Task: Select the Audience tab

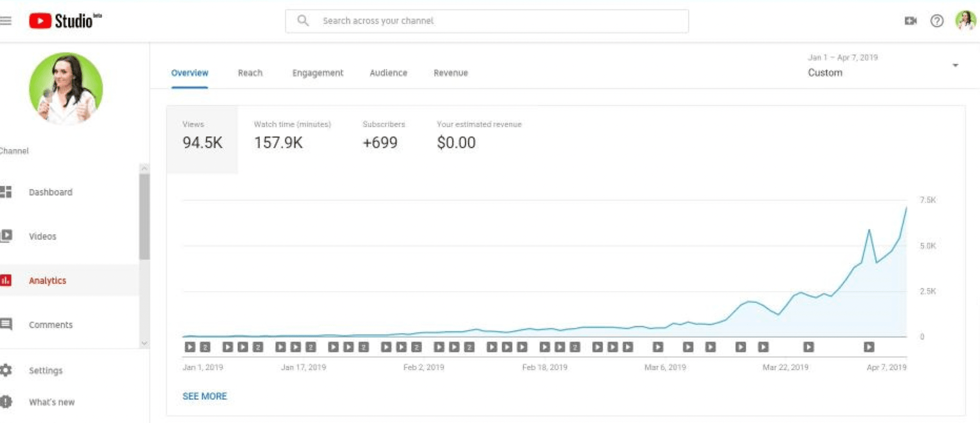Action: coord(388,73)
